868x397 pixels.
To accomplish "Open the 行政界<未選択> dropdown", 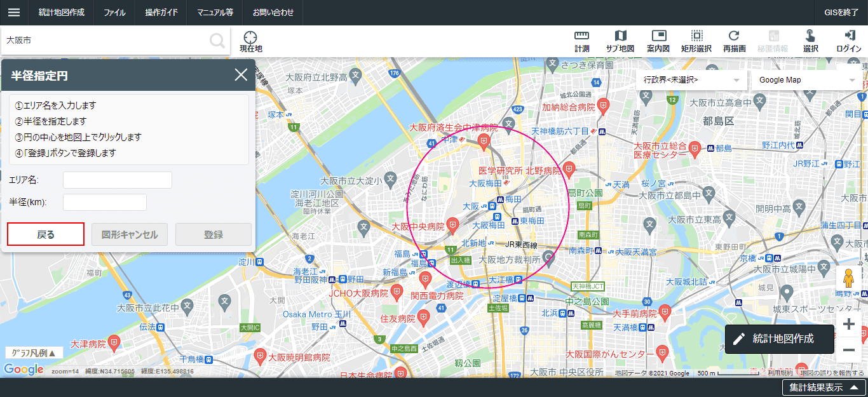I will point(691,80).
